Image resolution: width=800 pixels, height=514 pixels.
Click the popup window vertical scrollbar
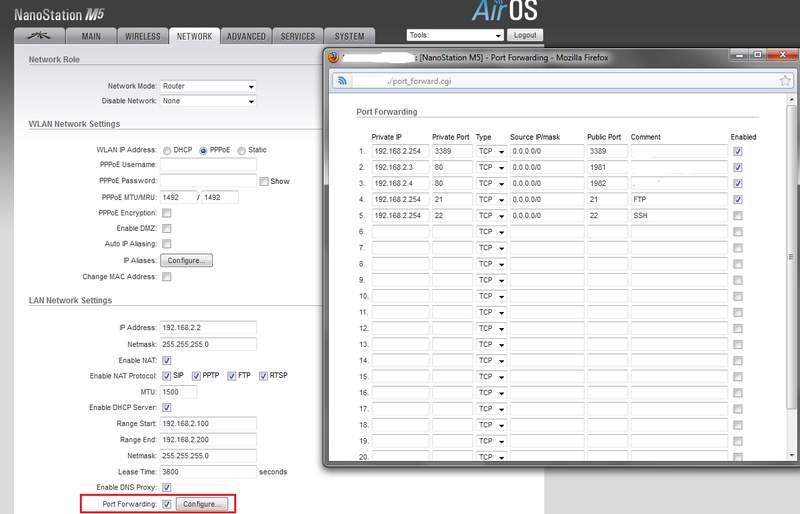point(791,258)
